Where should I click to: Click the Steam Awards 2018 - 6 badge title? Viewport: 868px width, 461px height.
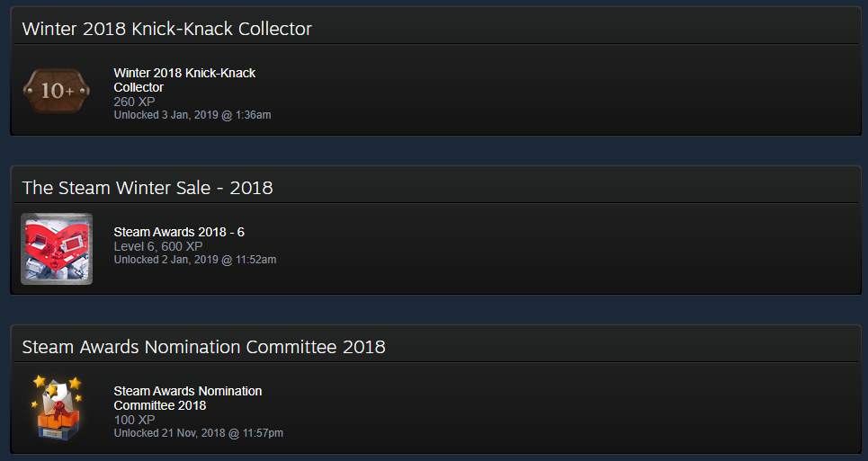(x=179, y=232)
